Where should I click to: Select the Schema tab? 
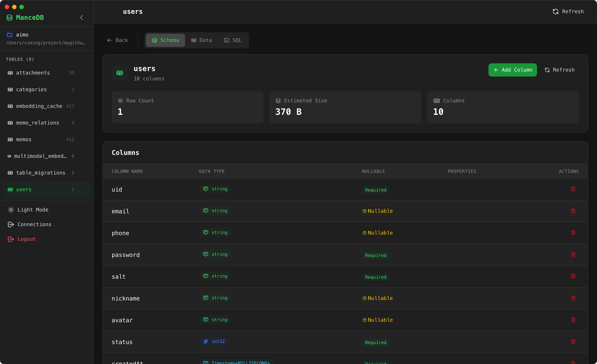(165, 40)
